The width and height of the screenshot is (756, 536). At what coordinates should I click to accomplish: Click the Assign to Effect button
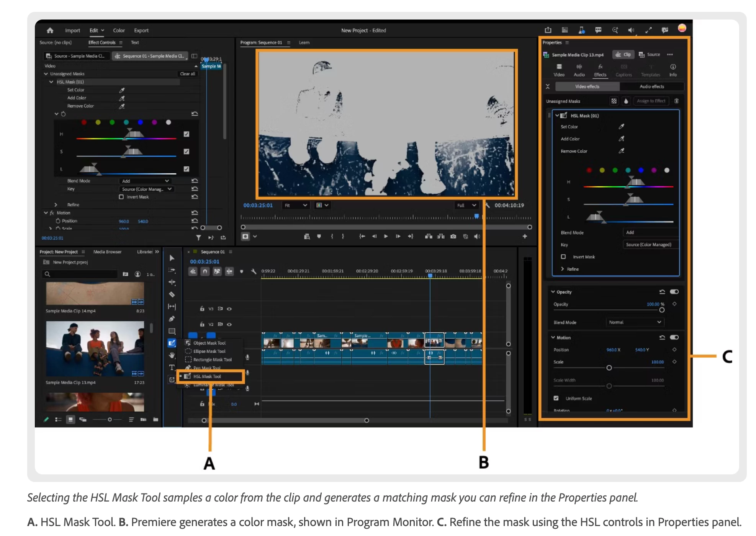[651, 101]
